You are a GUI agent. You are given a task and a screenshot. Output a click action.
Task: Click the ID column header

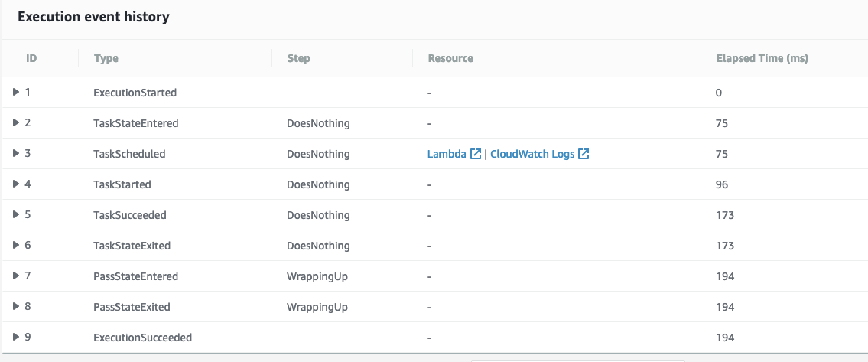tap(31, 58)
